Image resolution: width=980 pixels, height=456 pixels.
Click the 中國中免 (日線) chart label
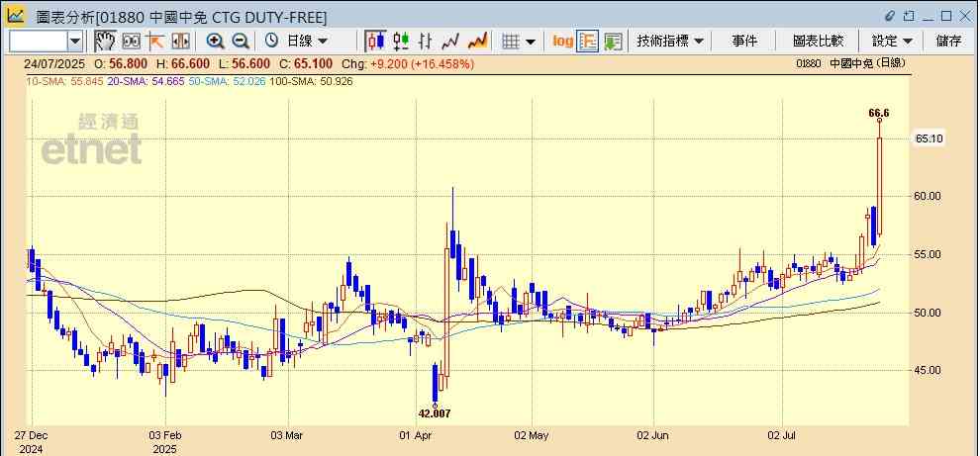(x=867, y=63)
